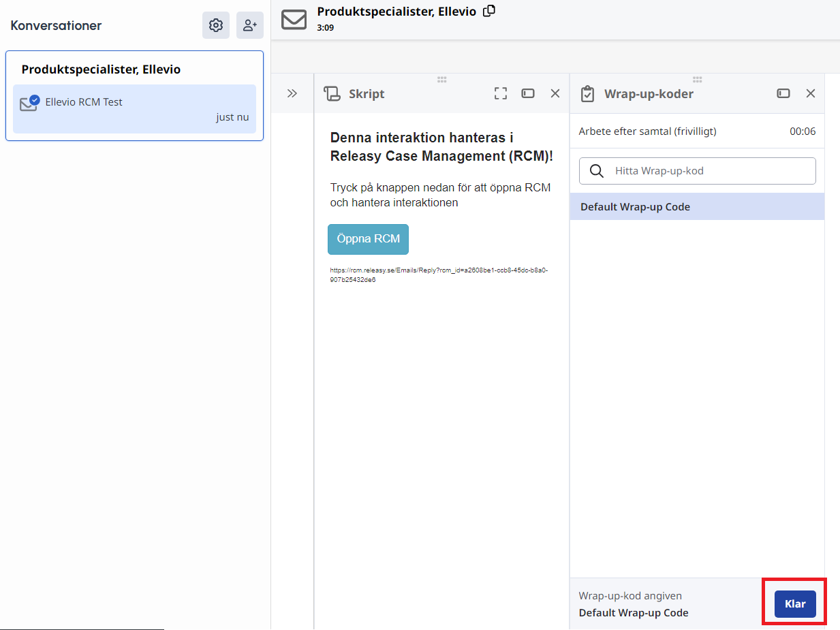
Task: Click the Wrap-up-koder clipboard icon
Action: pyautogui.click(x=587, y=94)
